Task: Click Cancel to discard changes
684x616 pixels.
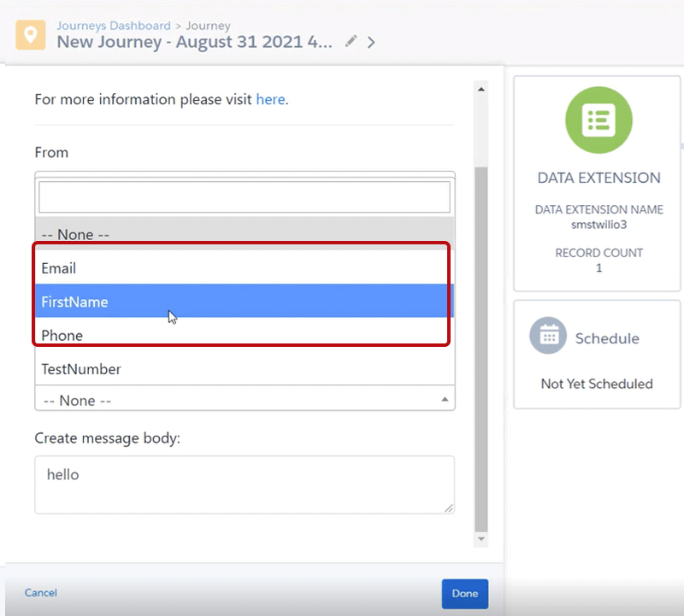Action: tap(41, 593)
